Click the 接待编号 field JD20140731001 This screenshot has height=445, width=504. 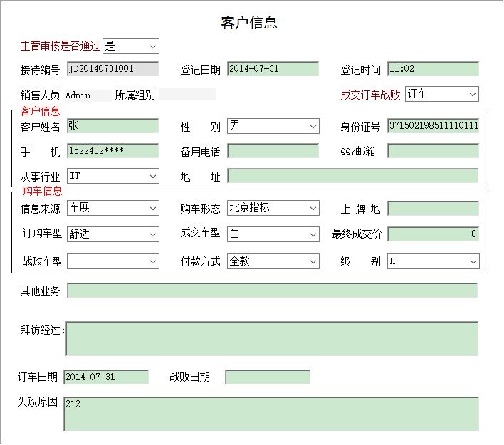(x=112, y=69)
